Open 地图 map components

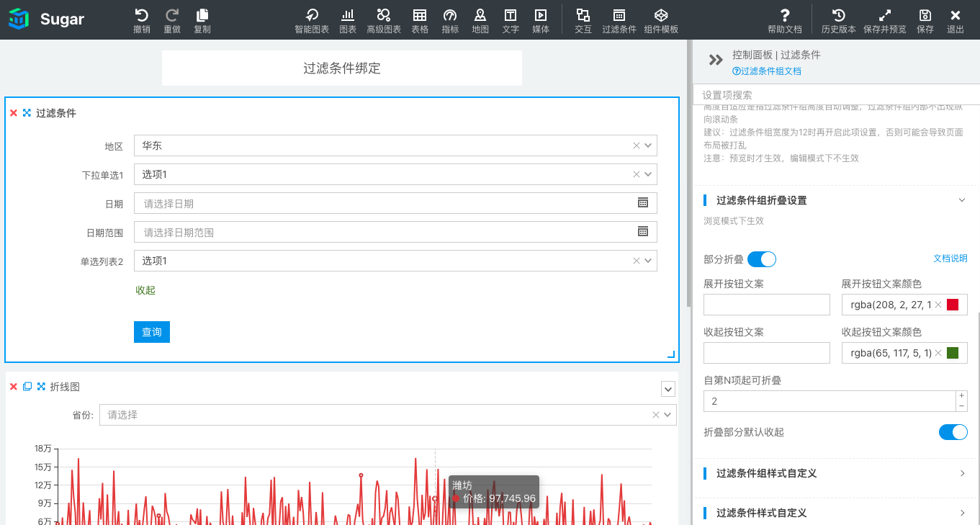pyautogui.click(x=480, y=21)
